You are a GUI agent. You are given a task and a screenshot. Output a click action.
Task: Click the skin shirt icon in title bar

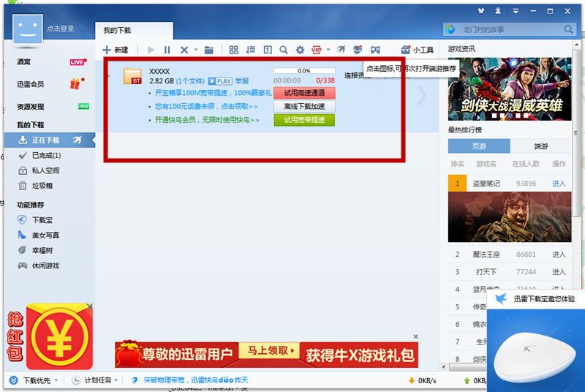[x=481, y=11]
